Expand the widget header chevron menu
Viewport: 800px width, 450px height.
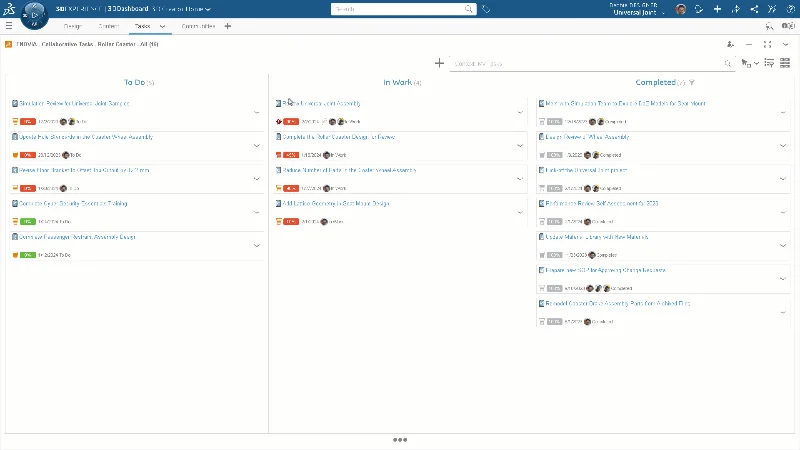click(x=785, y=45)
